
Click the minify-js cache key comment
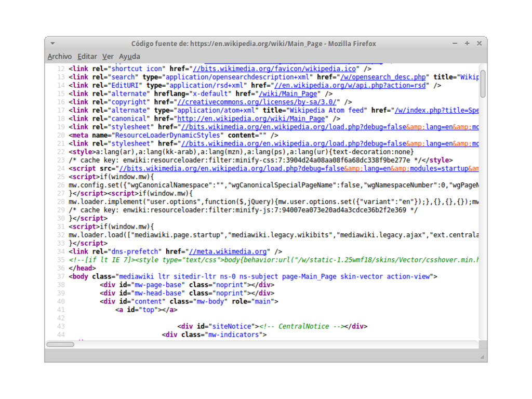pyautogui.click(x=243, y=210)
